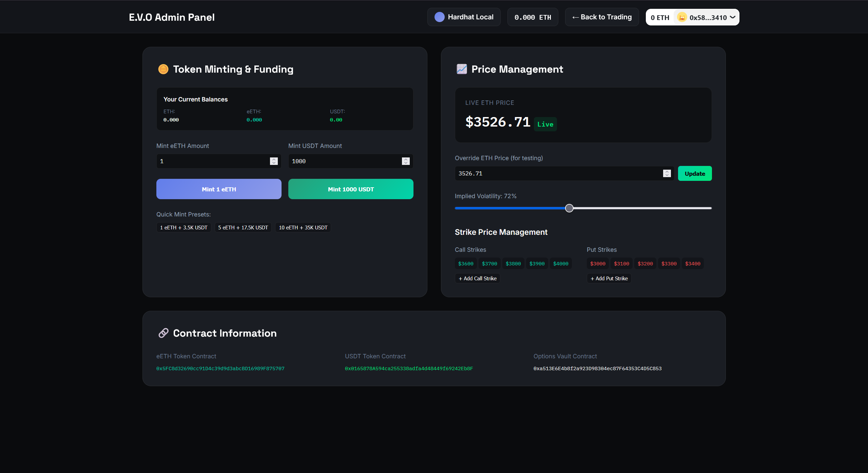Select the 5 eETH + 17.5K USDT preset

coord(243,227)
